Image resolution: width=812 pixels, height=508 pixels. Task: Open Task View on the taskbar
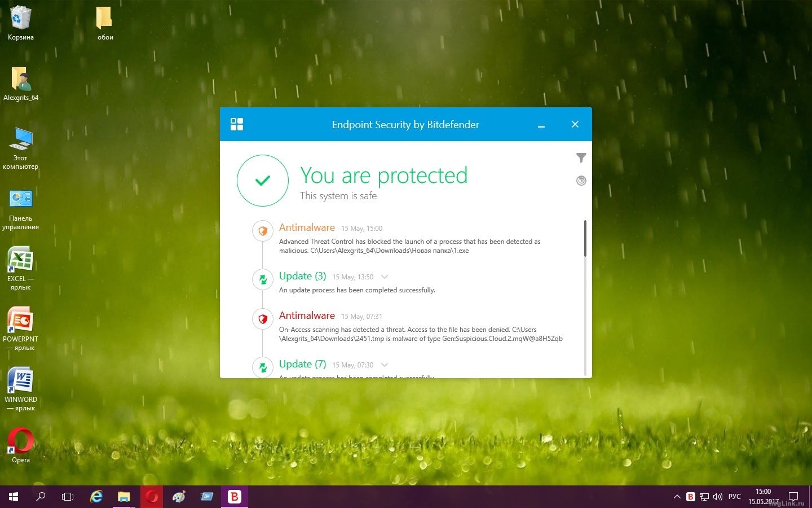68,497
